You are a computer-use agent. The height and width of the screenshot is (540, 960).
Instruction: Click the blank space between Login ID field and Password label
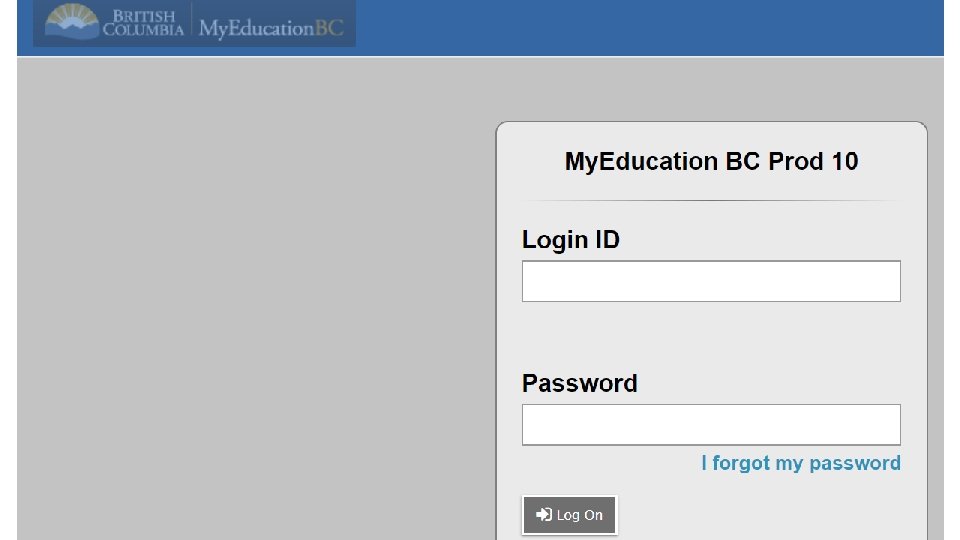(x=711, y=335)
